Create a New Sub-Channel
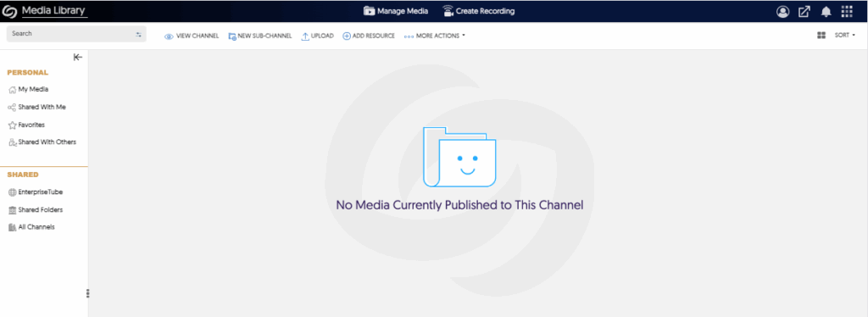This screenshot has width=868, height=317. pyautogui.click(x=259, y=36)
